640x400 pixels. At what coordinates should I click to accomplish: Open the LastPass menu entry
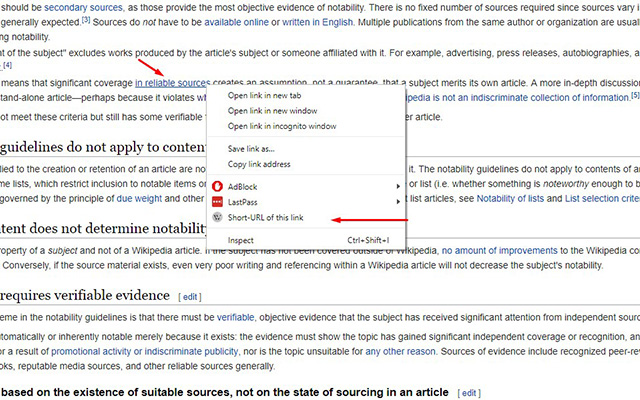click(306, 202)
